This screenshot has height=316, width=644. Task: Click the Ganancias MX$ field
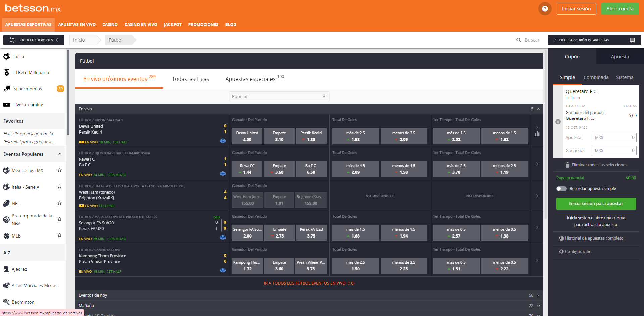point(614,150)
